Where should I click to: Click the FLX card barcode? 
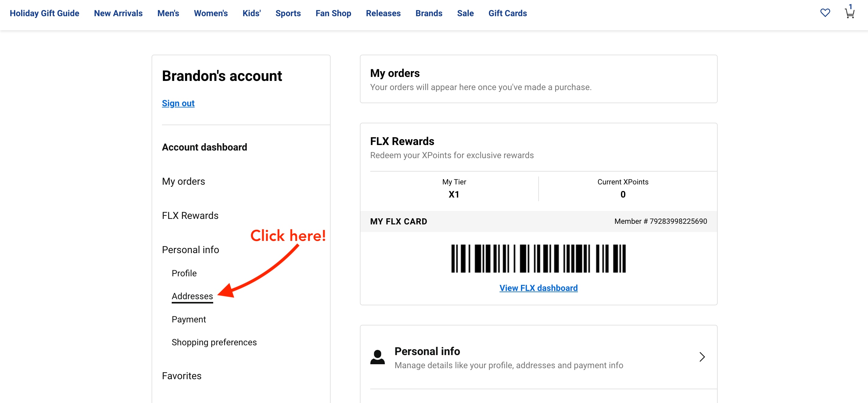[x=538, y=258]
